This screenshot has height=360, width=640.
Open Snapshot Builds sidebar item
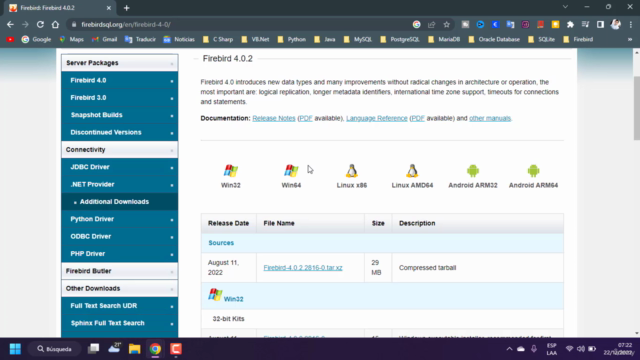[120, 115]
